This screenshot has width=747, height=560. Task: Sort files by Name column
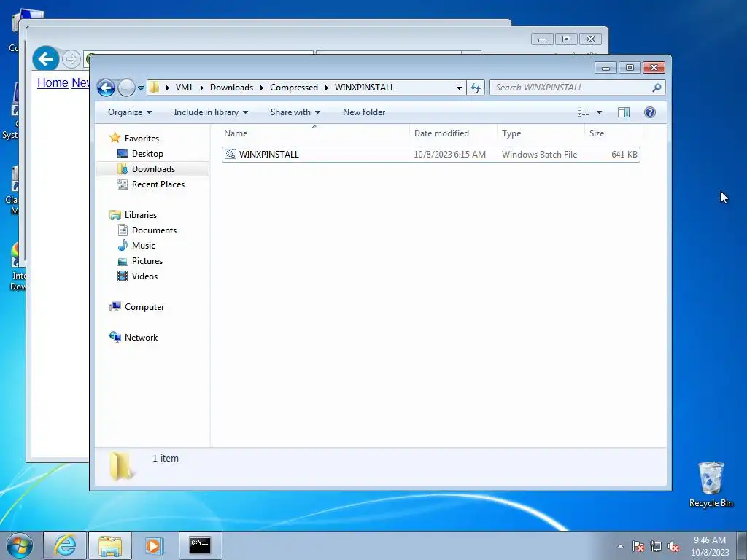pos(314,133)
